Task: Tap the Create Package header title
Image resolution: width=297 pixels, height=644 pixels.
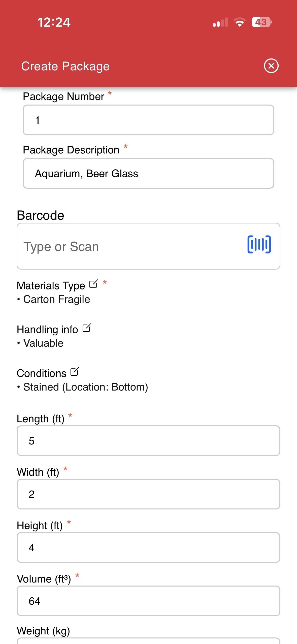Action: point(65,66)
